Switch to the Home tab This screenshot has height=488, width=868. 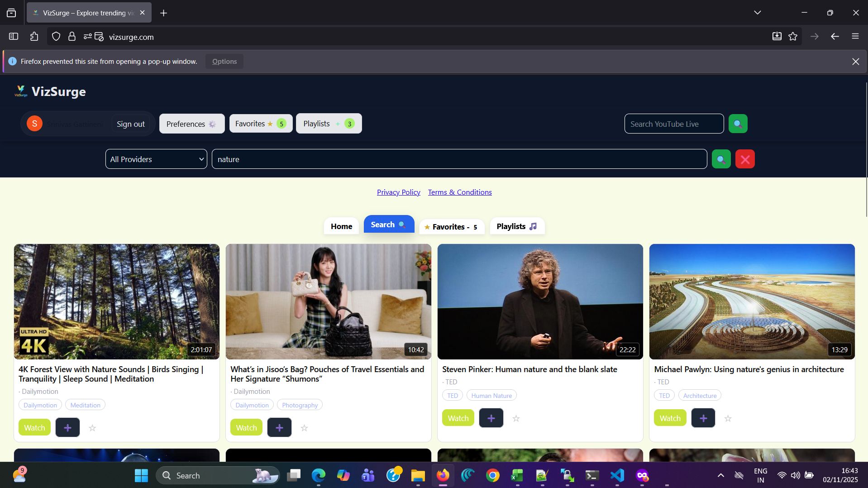(x=341, y=226)
